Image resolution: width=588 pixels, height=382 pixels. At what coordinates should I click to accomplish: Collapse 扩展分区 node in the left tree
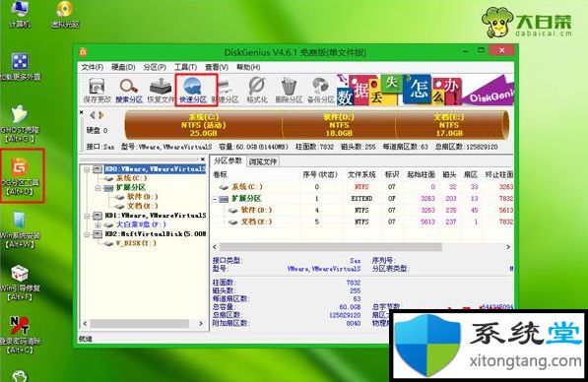[x=98, y=188]
